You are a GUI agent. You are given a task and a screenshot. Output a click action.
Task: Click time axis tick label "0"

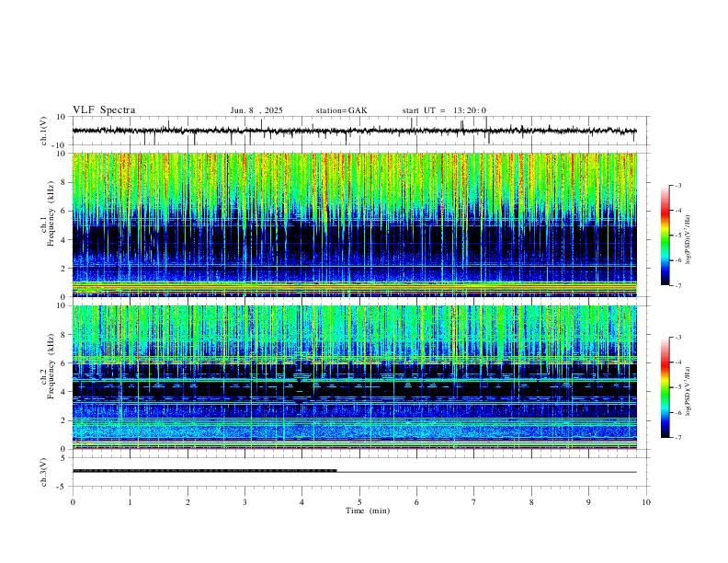[x=73, y=502]
